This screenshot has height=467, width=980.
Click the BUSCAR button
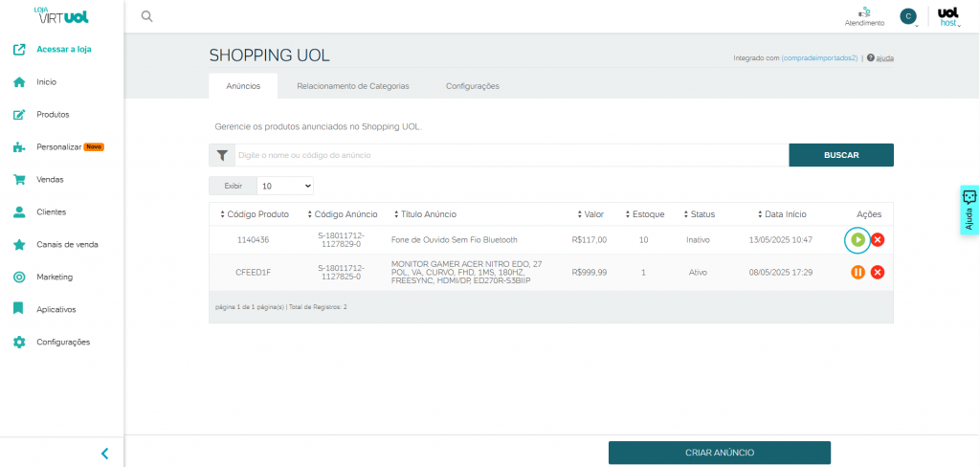(x=841, y=155)
